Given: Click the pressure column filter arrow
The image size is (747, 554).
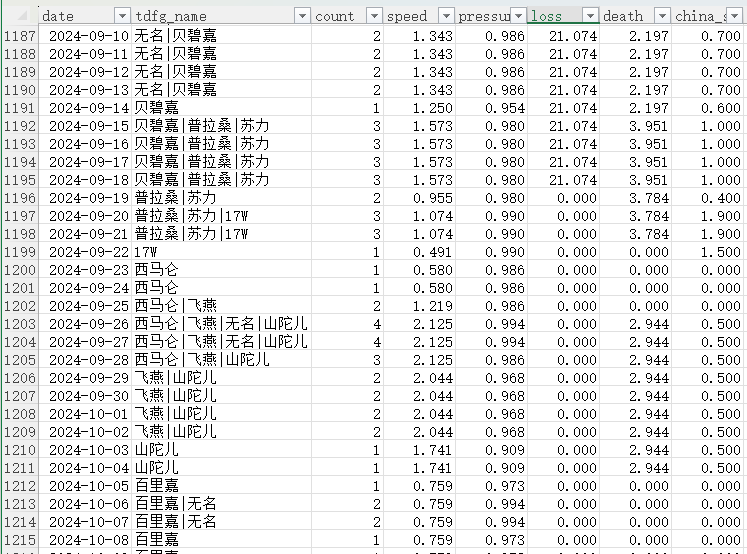Looking at the screenshot, I should coord(518,16).
